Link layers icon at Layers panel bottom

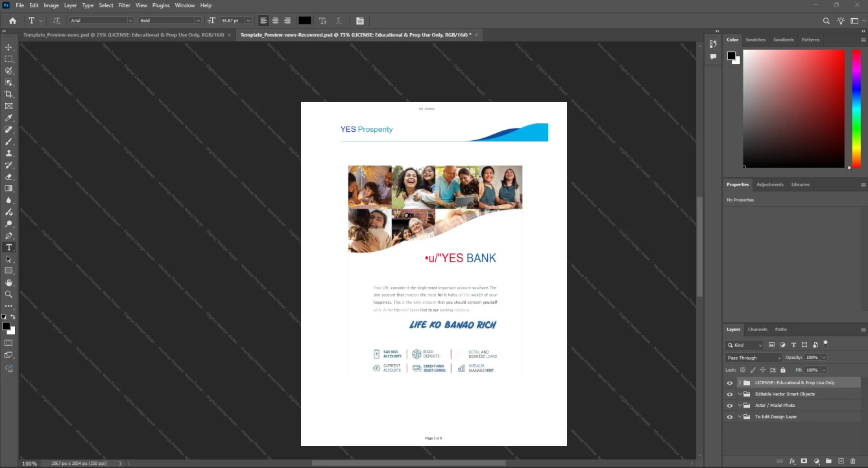pyautogui.click(x=780, y=461)
